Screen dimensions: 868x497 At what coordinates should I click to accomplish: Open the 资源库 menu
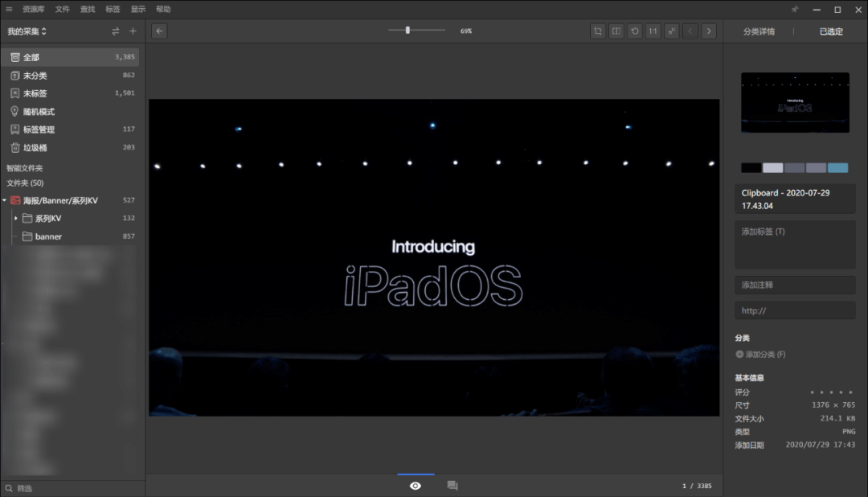point(33,10)
